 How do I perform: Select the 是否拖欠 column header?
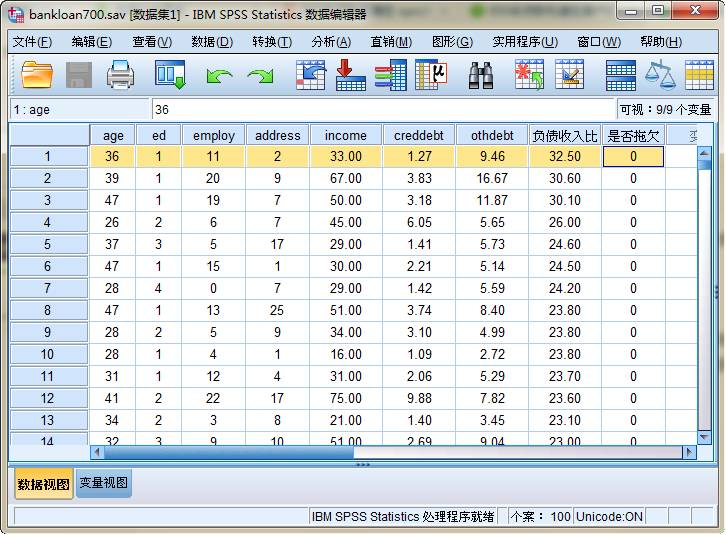(633, 135)
